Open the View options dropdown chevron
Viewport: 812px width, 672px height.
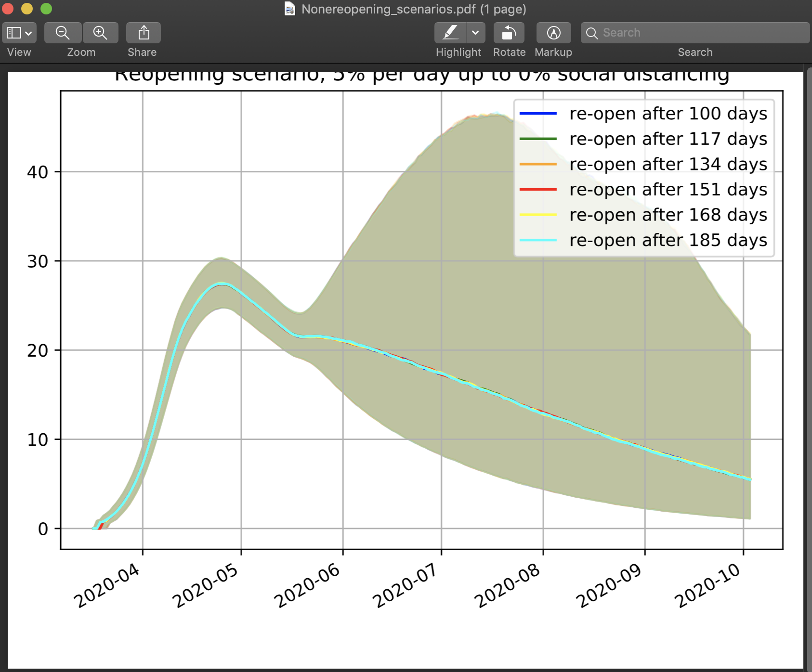tap(28, 32)
